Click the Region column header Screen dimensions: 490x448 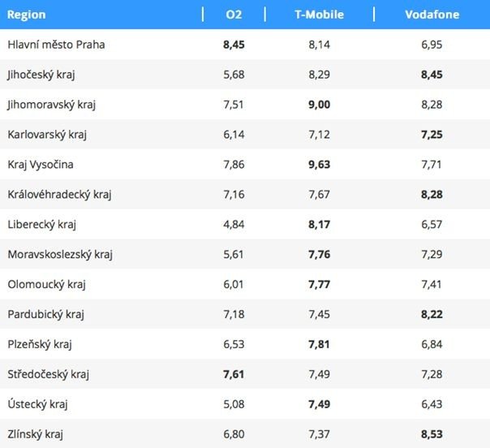(27, 15)
